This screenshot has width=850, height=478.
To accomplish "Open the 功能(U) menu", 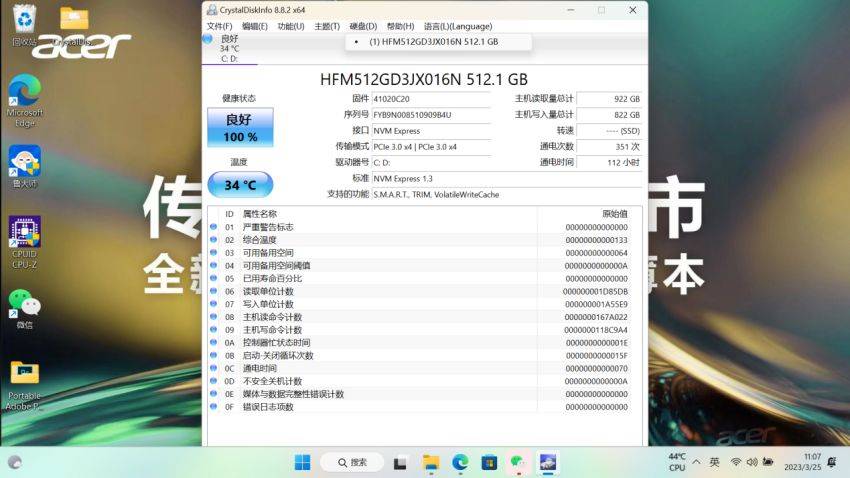I will click(291, 26).
